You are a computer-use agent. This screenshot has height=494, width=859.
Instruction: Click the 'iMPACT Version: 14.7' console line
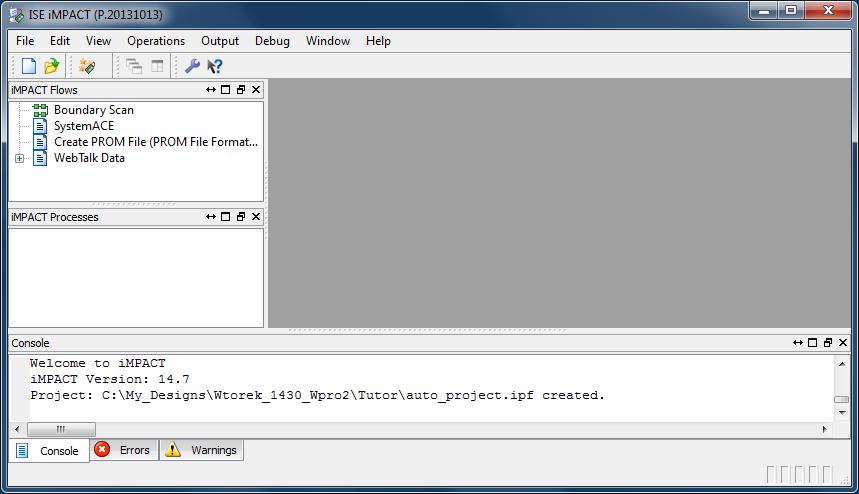coord(110,379)
